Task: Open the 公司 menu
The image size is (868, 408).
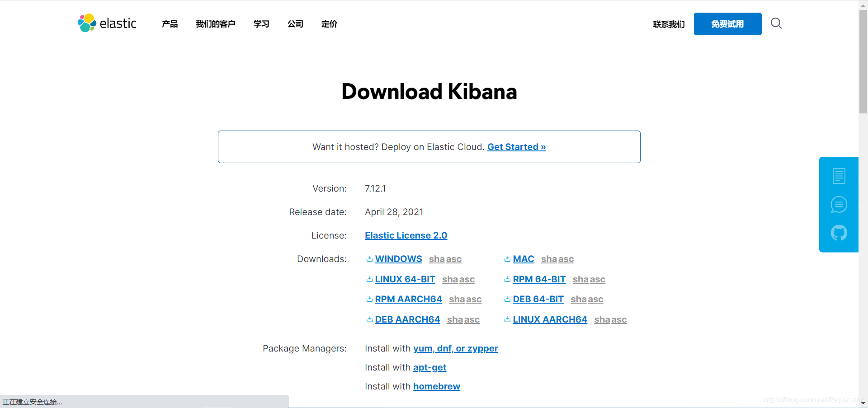Action: 295,24
